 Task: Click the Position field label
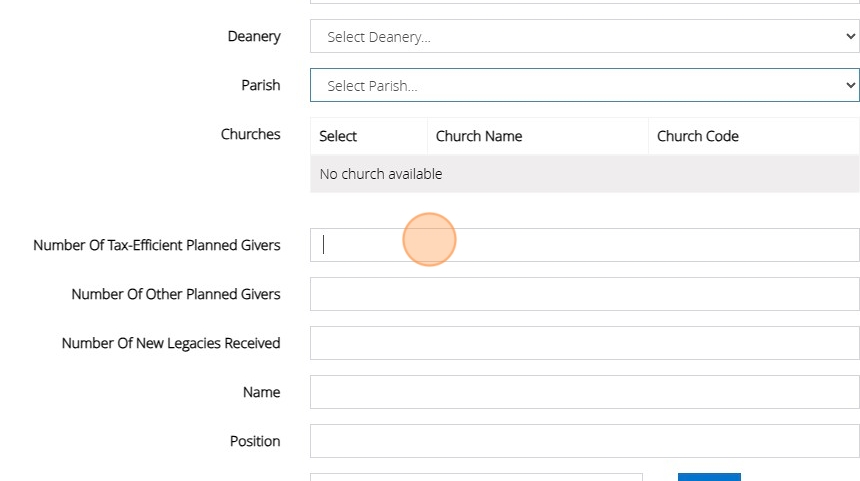255,441
